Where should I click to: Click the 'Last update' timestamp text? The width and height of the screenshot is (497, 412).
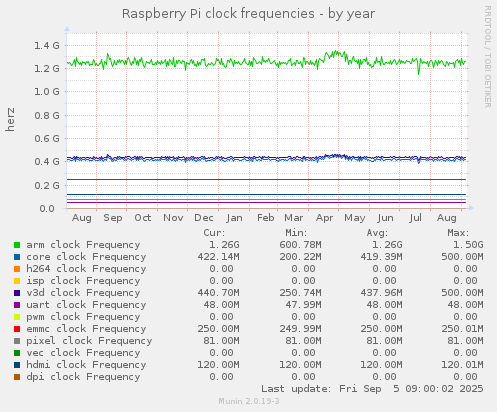pyautogui.click(x=372, y=389)
